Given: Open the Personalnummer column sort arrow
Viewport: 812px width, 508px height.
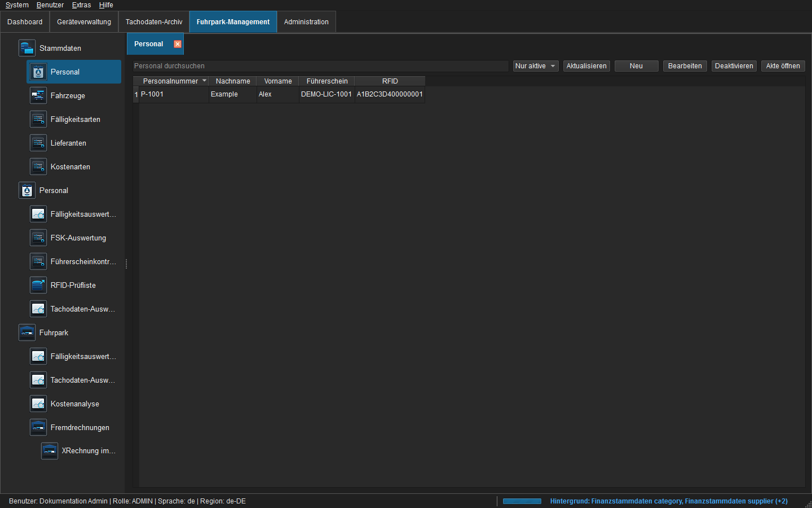Looking at the screenshot, I should point(204,81).
